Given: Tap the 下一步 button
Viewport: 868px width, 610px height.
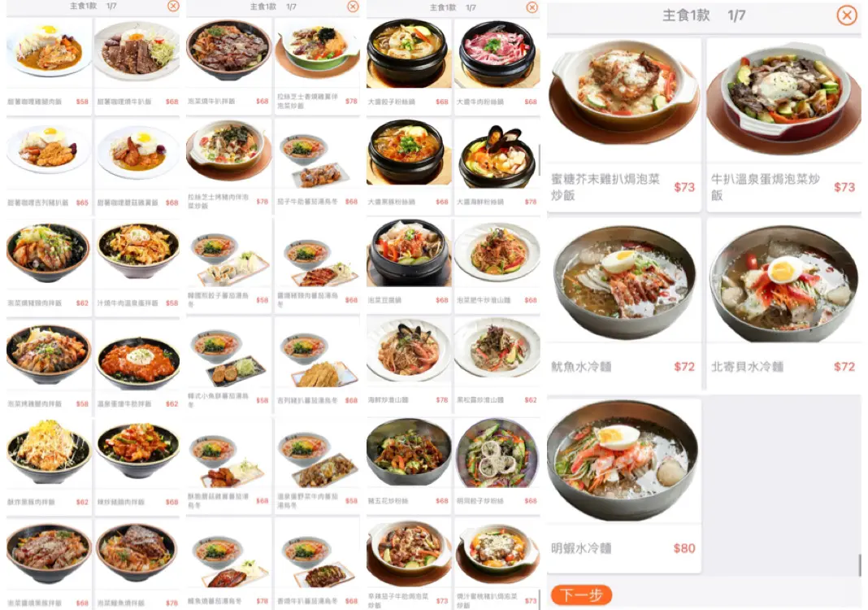Looking at the screenshot, I should [581, 595].
